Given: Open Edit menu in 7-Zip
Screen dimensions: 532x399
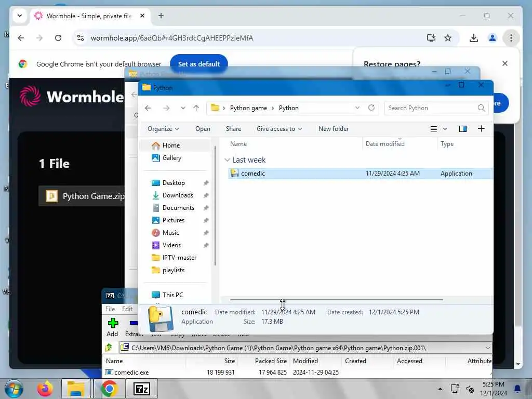Looking at the screenshot, I should coord(127,309).
